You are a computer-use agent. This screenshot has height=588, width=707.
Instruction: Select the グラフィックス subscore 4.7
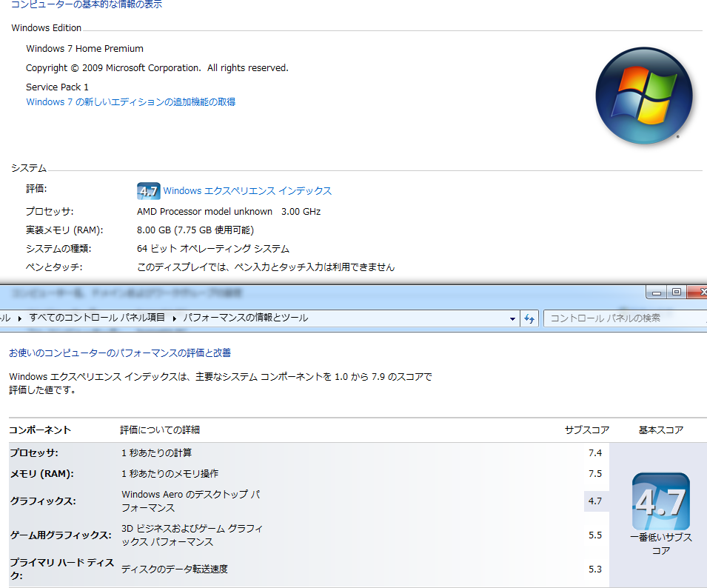point(595,501)
